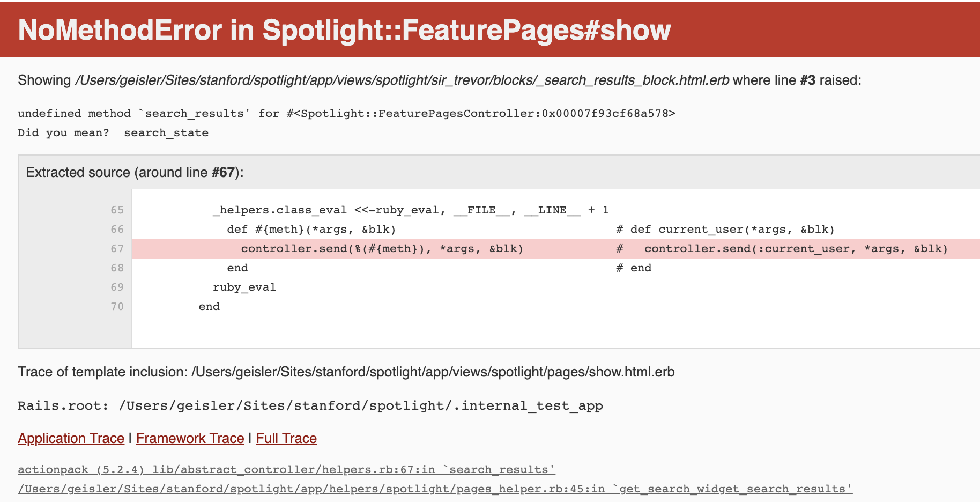Click the undefined method `search_results' message

[x=346, y=113]
